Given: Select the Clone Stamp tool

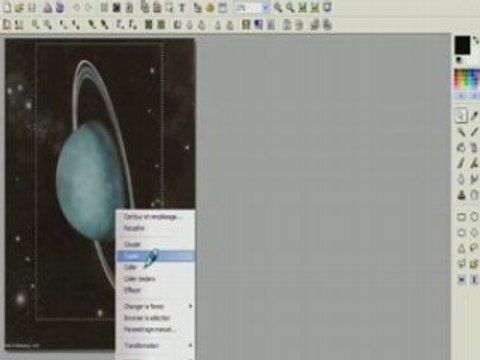Looking at the screenshot, I should (x=461, y=195).
